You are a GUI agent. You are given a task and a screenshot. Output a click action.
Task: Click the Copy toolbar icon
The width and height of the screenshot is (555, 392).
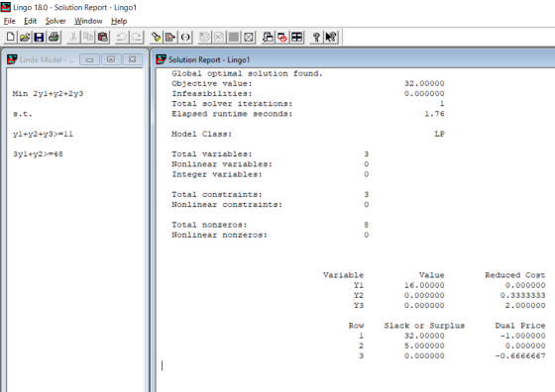point(88,37)
